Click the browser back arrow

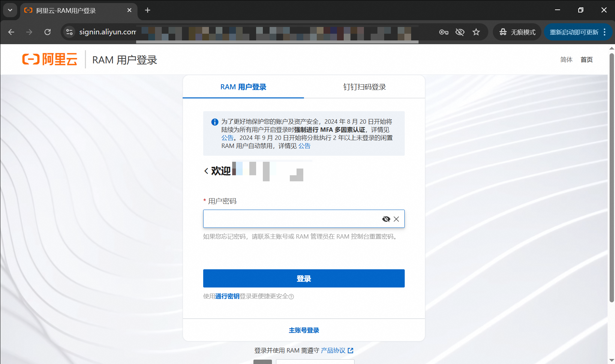point(11,32)
